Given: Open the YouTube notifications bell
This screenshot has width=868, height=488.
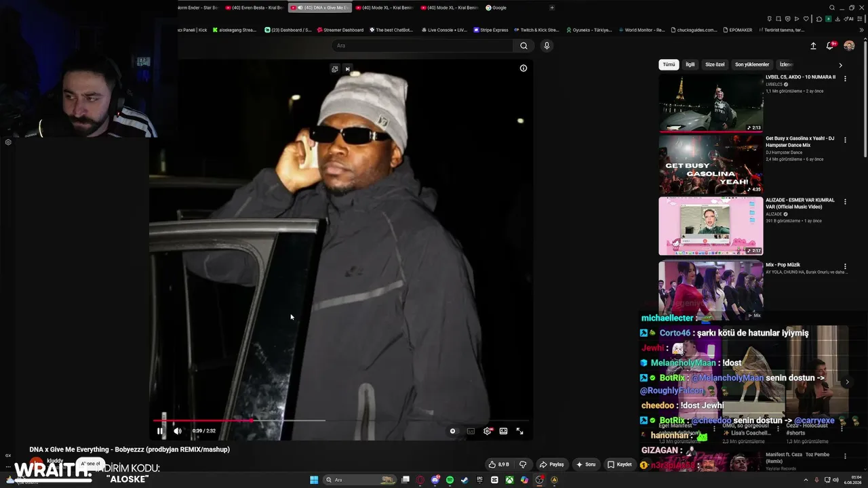Looking at the screenshot, I should click(829, 46).
